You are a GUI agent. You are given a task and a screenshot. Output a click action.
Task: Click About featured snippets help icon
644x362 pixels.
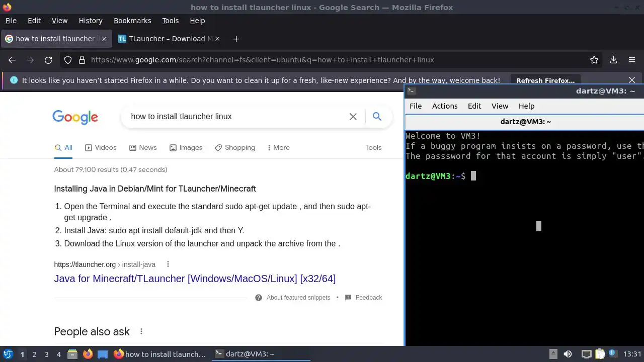259,298
